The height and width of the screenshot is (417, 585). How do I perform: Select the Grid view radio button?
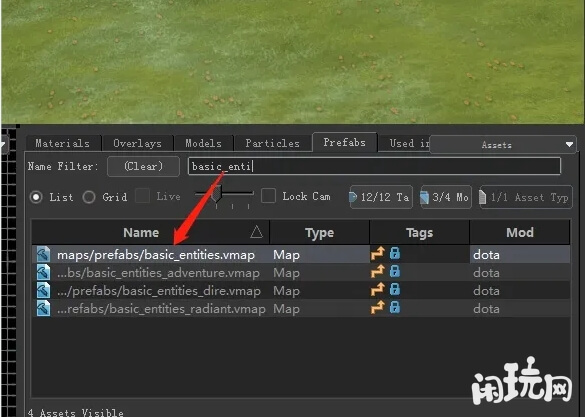[89, 197]
